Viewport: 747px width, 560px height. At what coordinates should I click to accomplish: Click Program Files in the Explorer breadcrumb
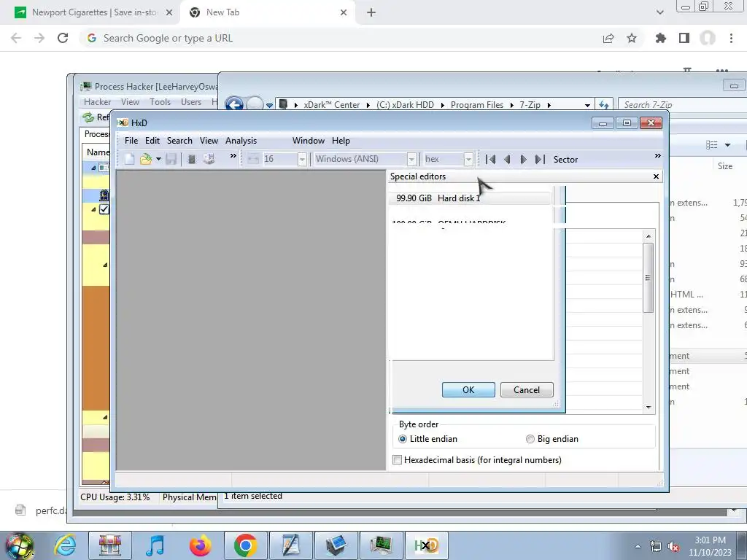pos(477,105)
